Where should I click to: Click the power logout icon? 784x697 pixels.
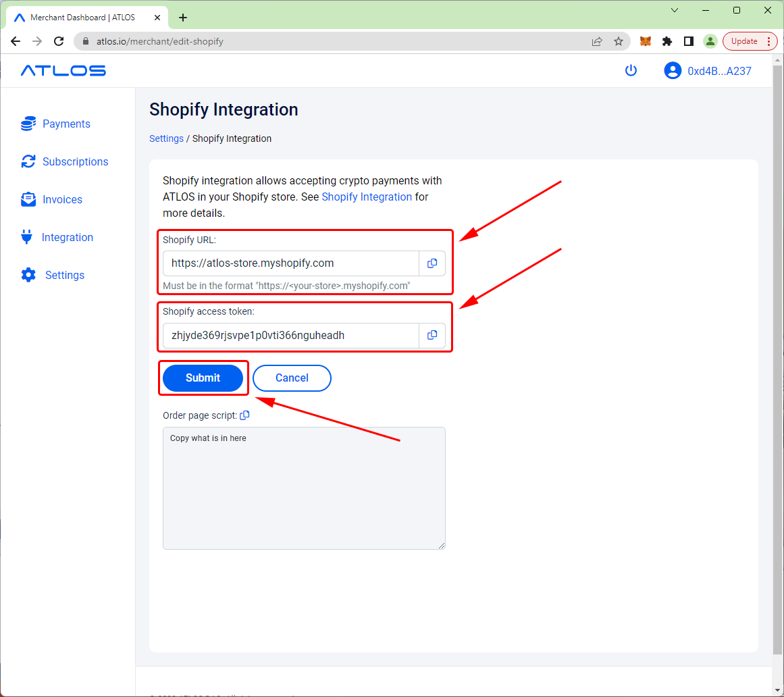[x=631, y=70]
